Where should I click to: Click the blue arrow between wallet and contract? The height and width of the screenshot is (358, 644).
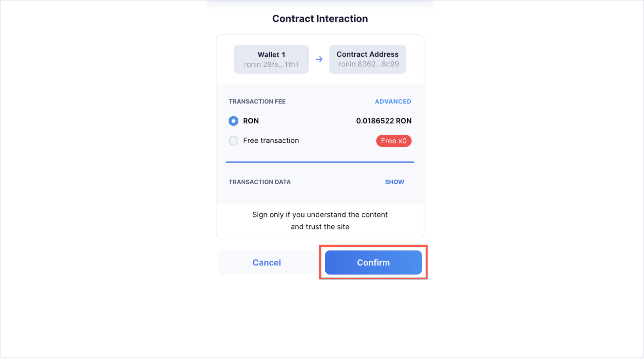coord(319,59)
